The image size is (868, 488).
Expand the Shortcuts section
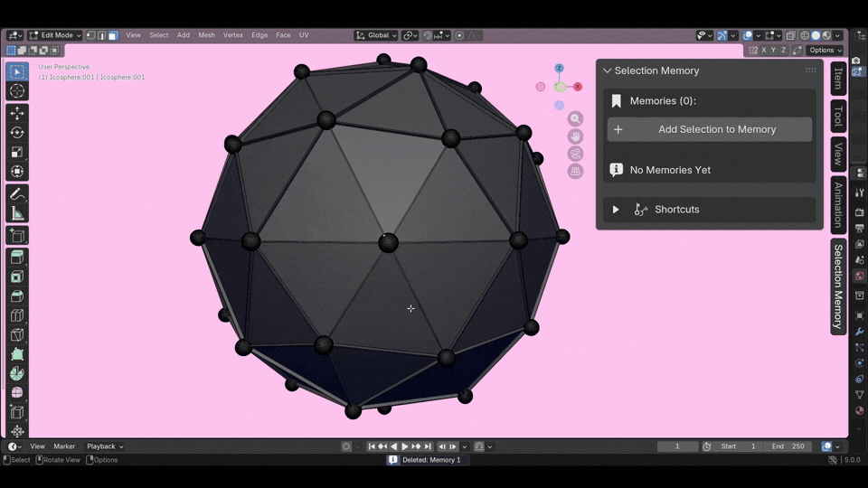click(616, 210)
